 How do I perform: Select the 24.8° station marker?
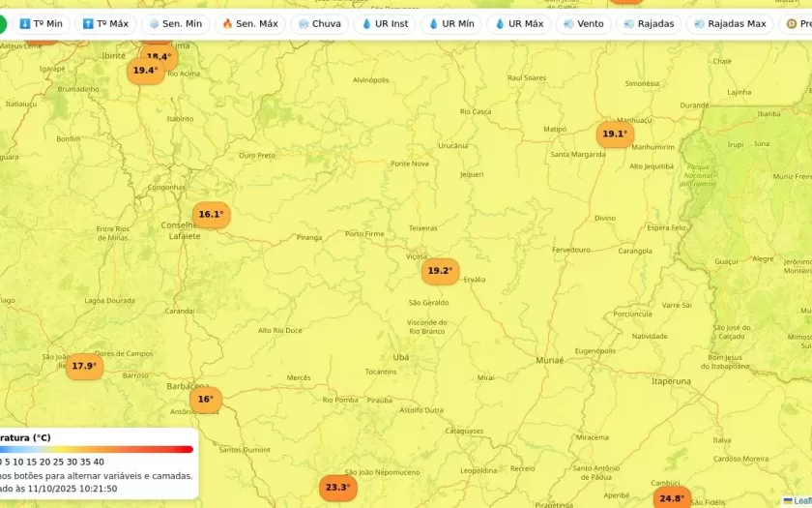coord(671,498)
